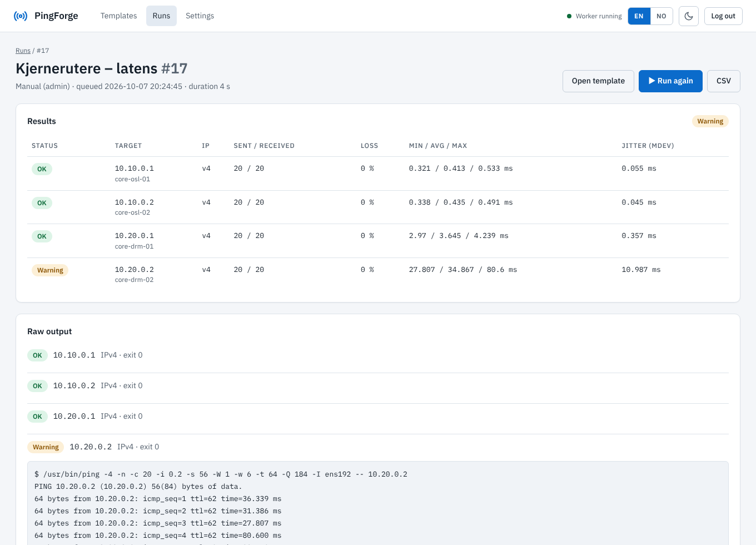Switch language to NO
This screenshot has height=545, width=756.
[x=661, y=16]
